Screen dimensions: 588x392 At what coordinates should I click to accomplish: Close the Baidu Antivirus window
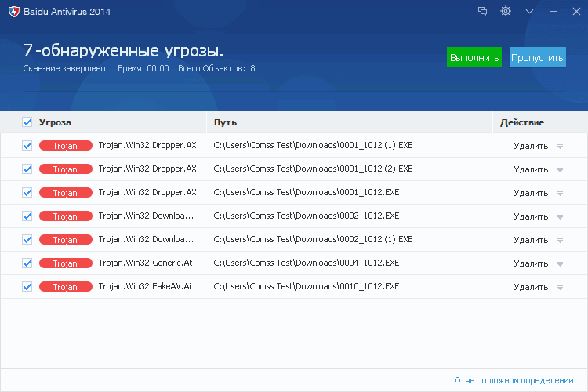pos(576,12)
